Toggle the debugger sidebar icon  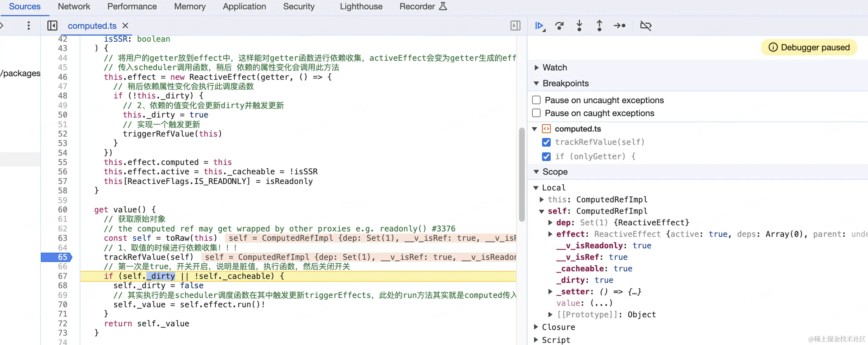[x=515, y=26]
